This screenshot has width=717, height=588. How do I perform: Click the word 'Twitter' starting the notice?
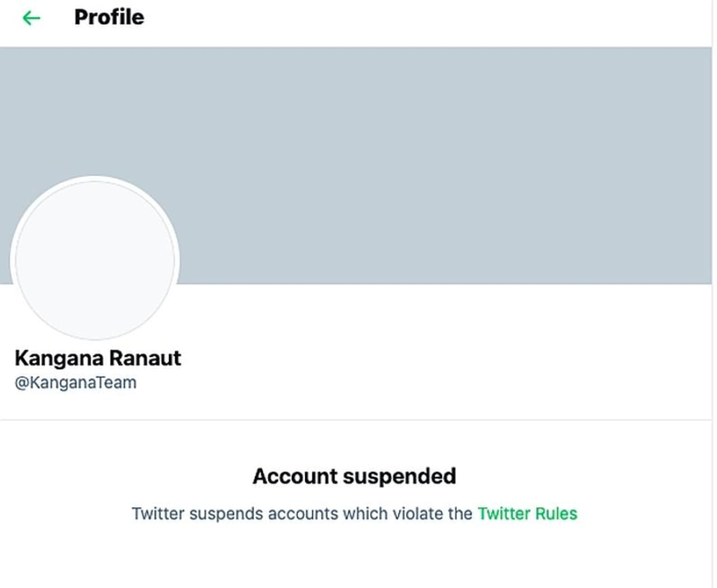tap(158, 514)
